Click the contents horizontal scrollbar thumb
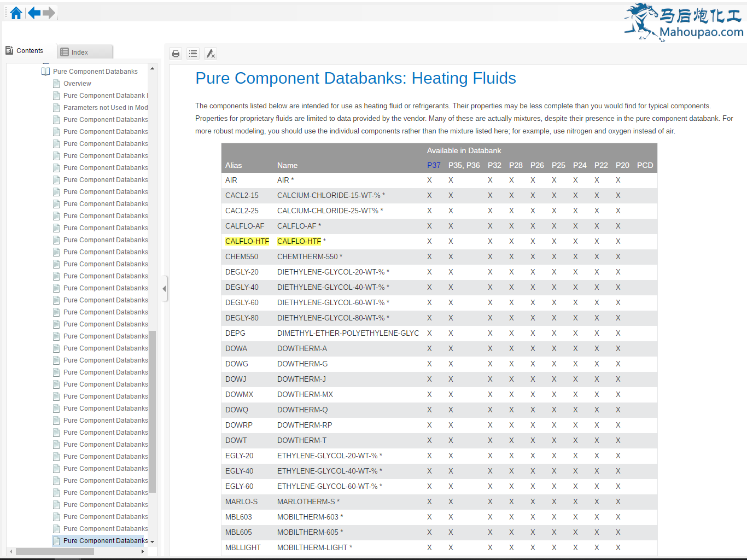 [55, 551]
